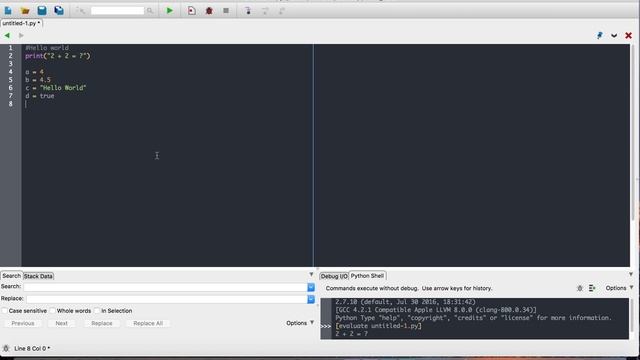Viewport: 640px width, 360px height.
Task: Click the Step Over debugger icon
Action: tap(265, 11)
